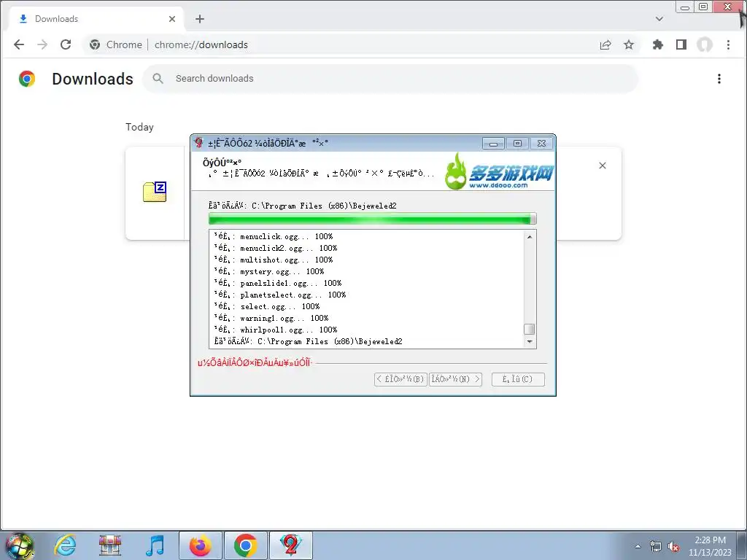Click the search magnifier icon in Downloads

tap(158, 79)
